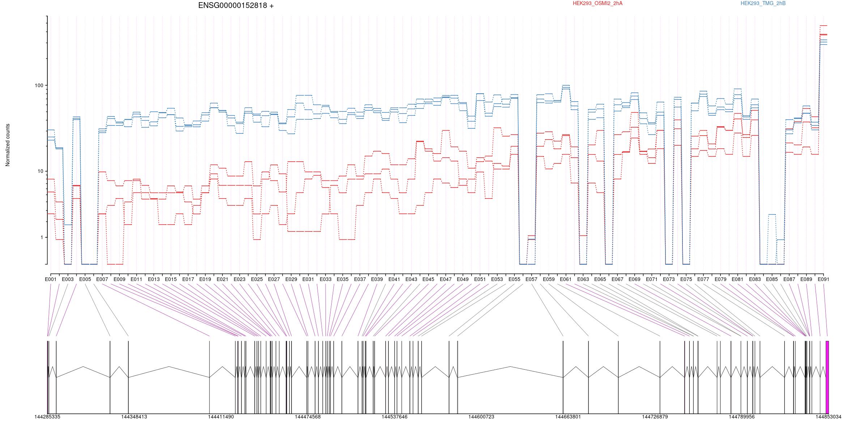Click exon label E081

click(x=738, y=279)
